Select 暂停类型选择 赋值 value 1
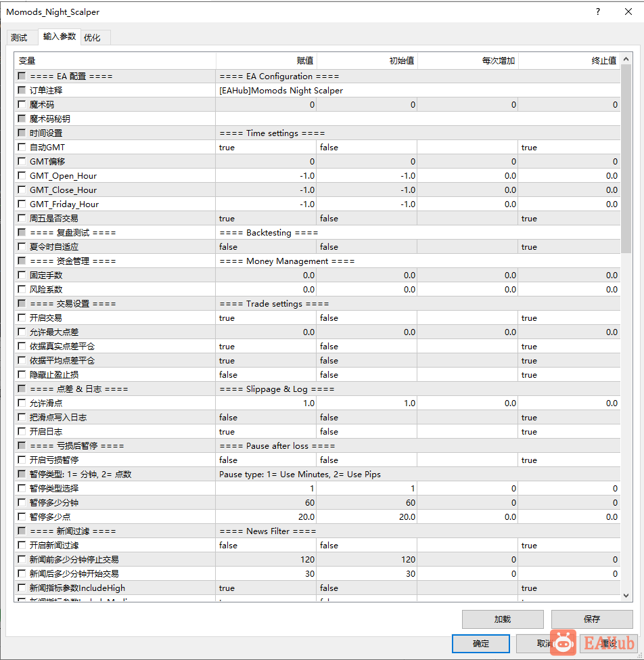Viewport: 644px width, 660px height. (266, 488)
